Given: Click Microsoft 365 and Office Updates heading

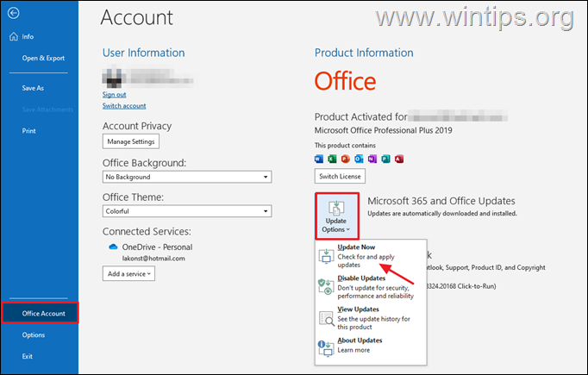Looking at the screenshot, I should pos(441,201).
